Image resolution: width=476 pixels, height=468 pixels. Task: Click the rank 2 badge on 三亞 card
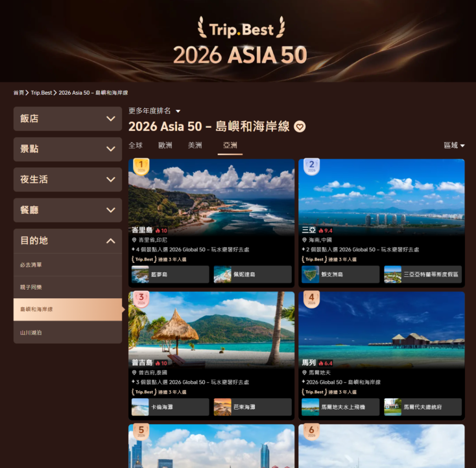pyautogui.click(x=311, y=167)
